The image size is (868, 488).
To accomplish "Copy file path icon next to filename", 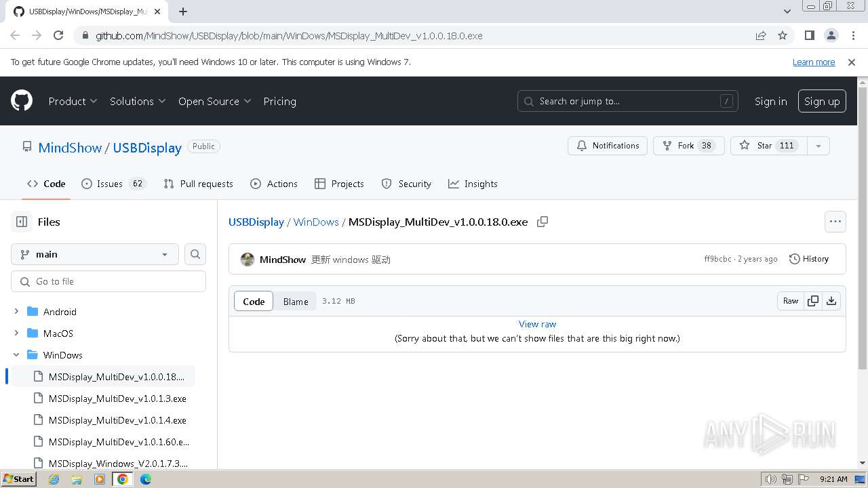I will tap(542, 222).
